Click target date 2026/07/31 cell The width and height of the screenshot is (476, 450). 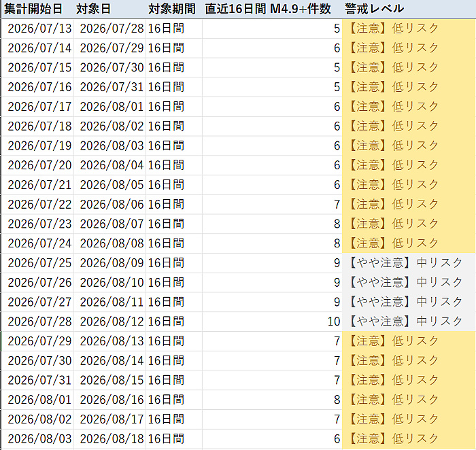(x=109, y=87)
